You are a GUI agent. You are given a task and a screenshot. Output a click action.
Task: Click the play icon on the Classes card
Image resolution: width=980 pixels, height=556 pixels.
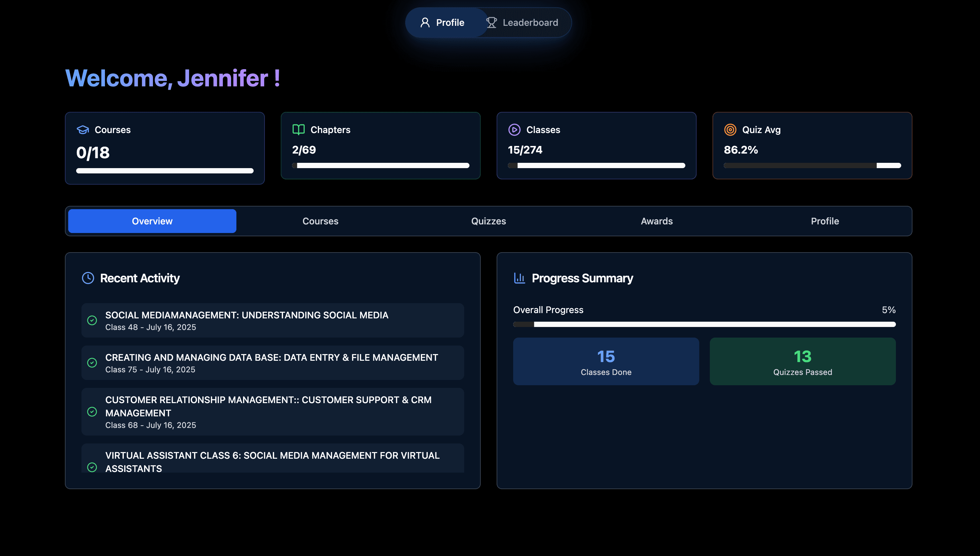click(514, 130)
